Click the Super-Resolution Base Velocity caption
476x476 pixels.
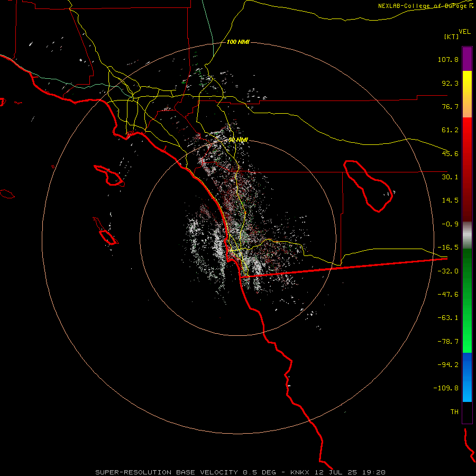tap(240, 472)
